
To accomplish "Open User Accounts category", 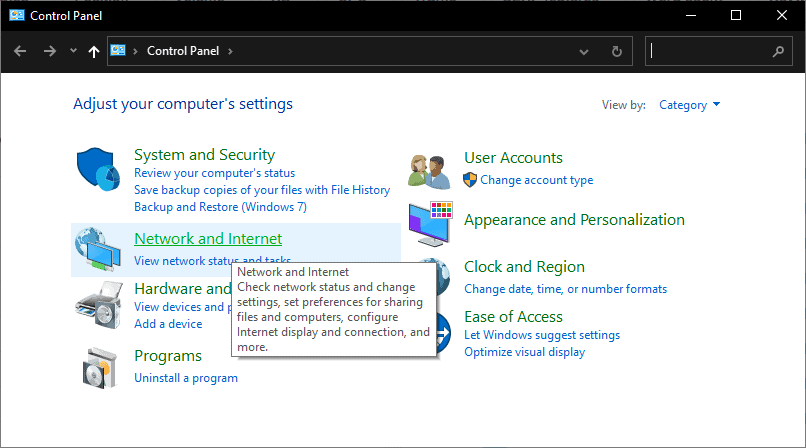I will click(514, 158).
